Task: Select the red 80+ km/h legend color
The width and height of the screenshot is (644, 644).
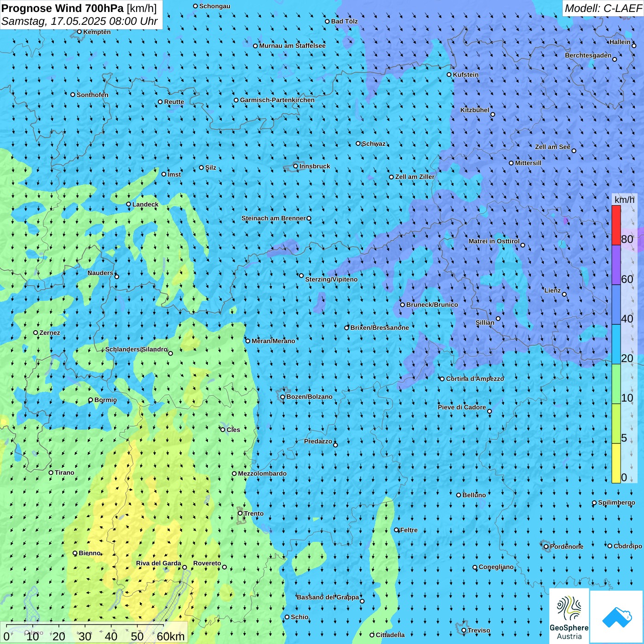Action: (x=616, y=225)
